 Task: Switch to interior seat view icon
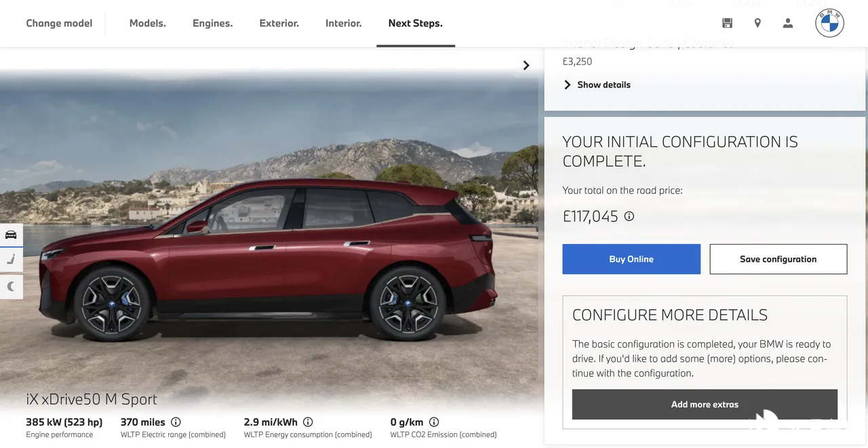[11, 260]
